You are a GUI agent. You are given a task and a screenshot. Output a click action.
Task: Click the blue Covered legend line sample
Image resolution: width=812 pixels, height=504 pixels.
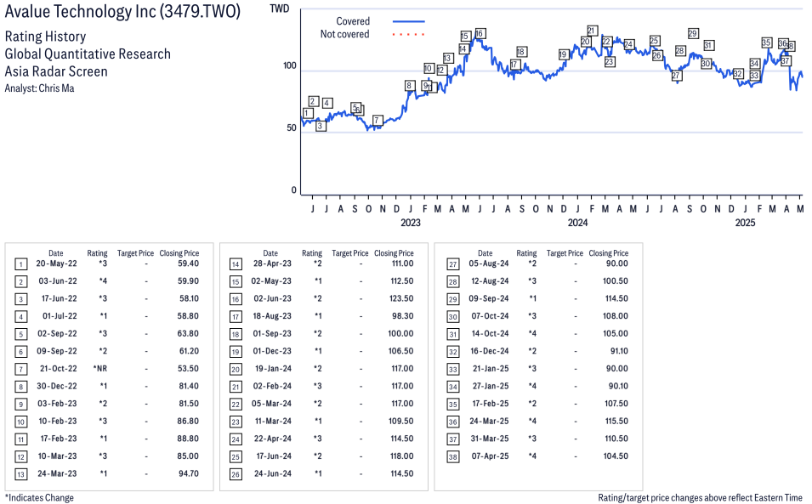click(409, 22)
